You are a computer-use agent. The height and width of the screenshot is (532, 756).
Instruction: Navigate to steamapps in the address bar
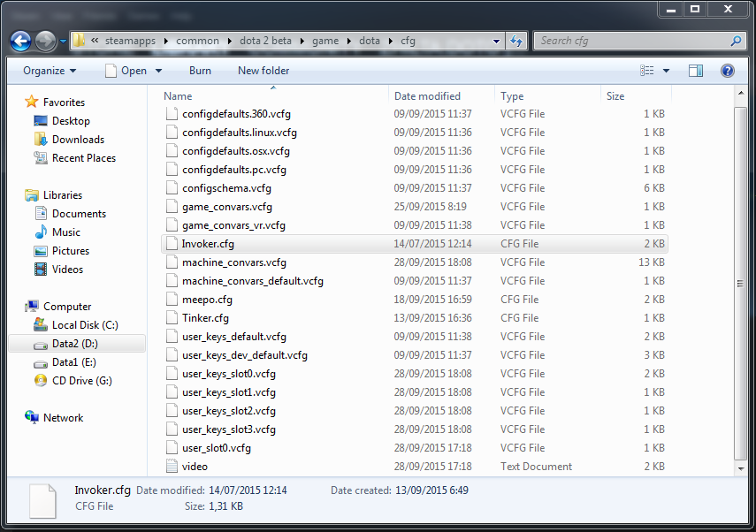[x=130, y=41]
